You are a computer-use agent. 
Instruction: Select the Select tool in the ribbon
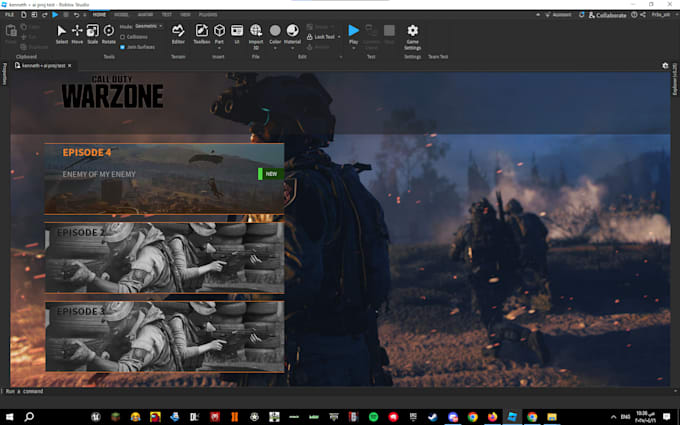(62, 34)
